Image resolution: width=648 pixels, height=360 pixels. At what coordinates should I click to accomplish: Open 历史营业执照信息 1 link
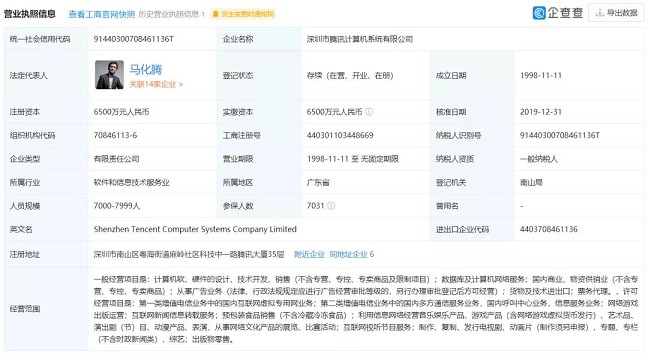pos(172,14)
